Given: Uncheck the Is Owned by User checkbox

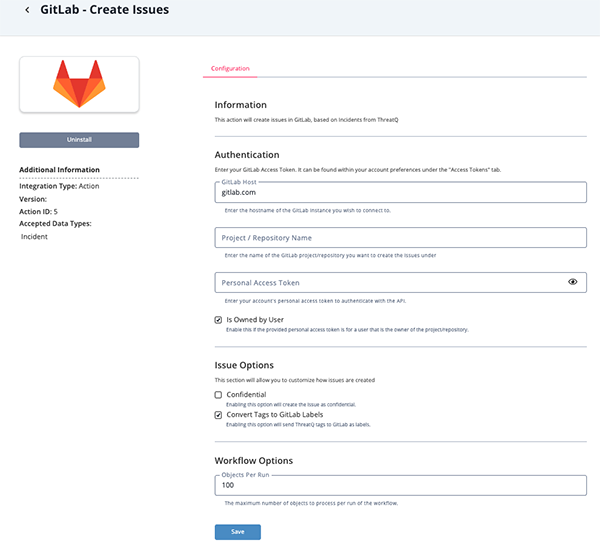Looking at the screenshot, I should point(219,320).
